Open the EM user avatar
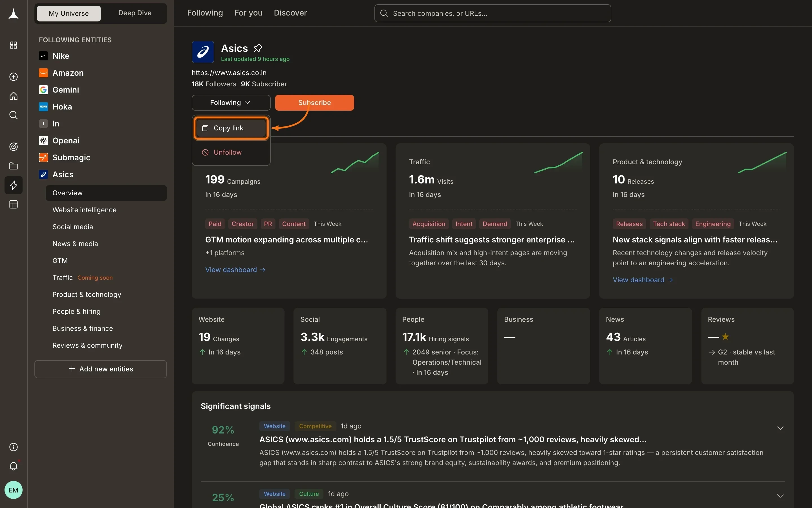Image resolution: width=812 pixels, height=508 pixels. 14,490
